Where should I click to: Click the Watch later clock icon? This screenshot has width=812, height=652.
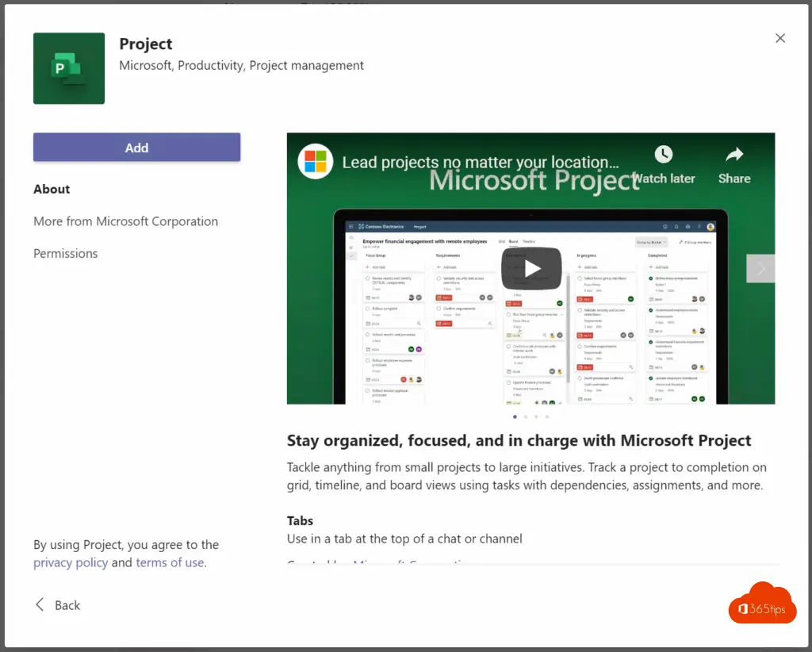click(663, 155)
